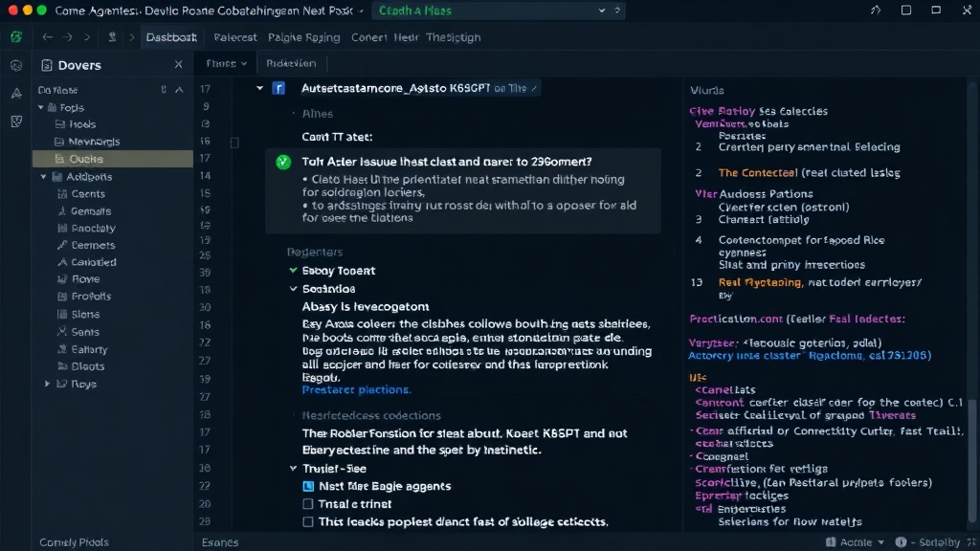
Task: Click Comely Ptiools in status bar
Action: pyautogui.click(x=74, y=542)
